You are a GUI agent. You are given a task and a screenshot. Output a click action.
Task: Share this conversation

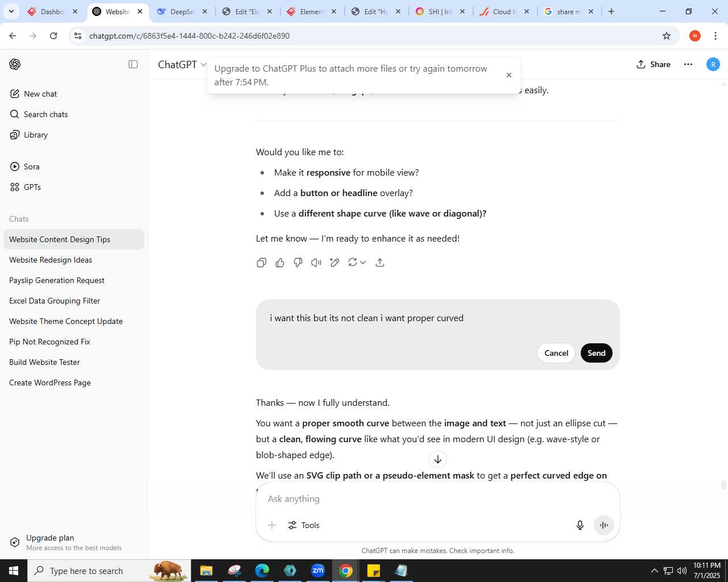click(x=653, y=64)
